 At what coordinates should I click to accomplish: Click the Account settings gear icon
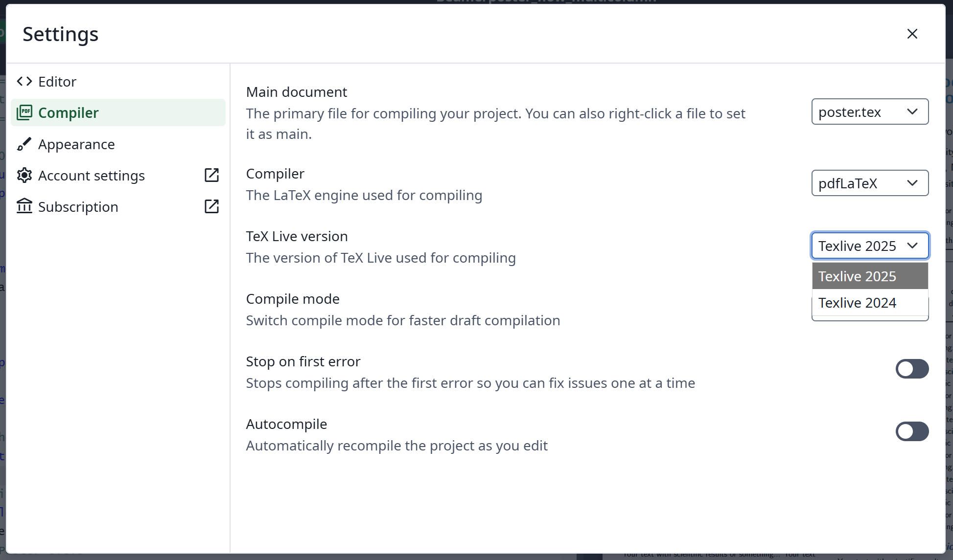tap(24, 175)
